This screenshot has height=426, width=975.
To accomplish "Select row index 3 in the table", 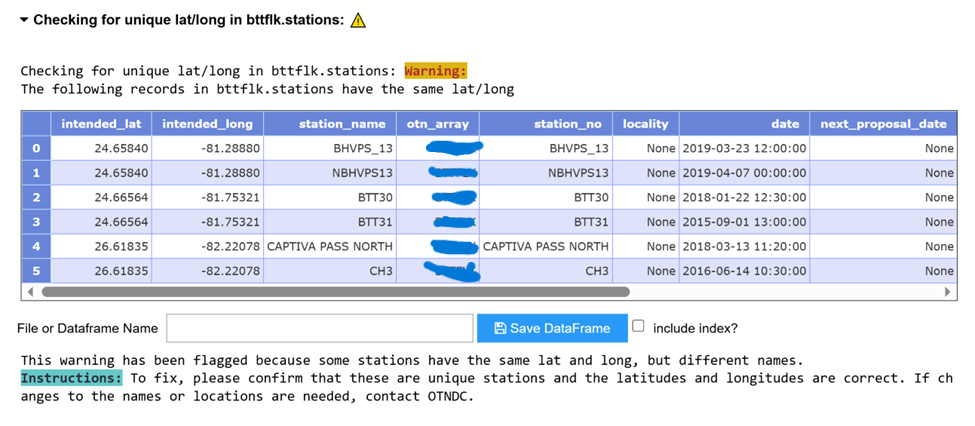I will point(36,222).
